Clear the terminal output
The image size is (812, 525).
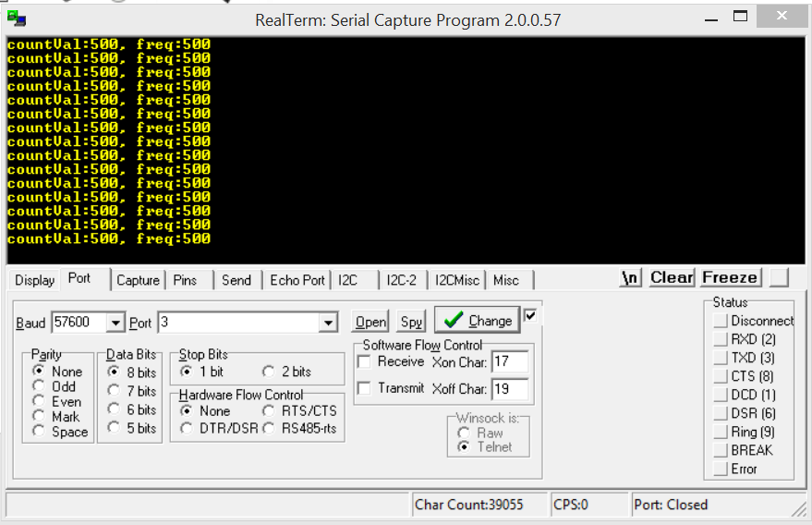[x=672, y=278]
